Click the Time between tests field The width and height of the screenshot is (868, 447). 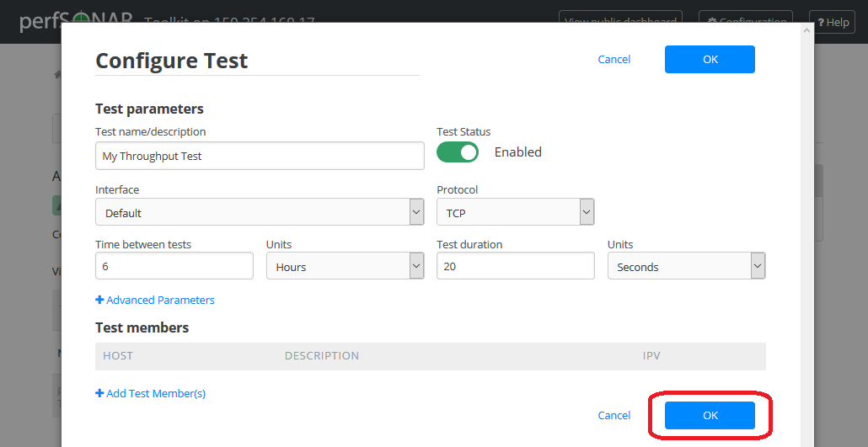(x=174, y=266)
